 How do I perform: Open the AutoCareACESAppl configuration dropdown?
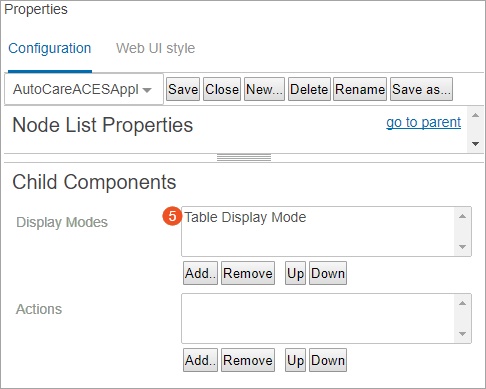click(84, 89)
